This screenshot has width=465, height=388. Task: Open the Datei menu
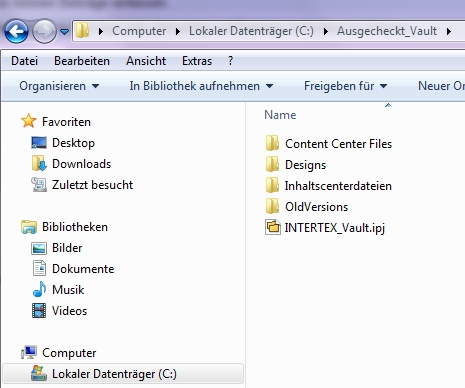(24, 61)
